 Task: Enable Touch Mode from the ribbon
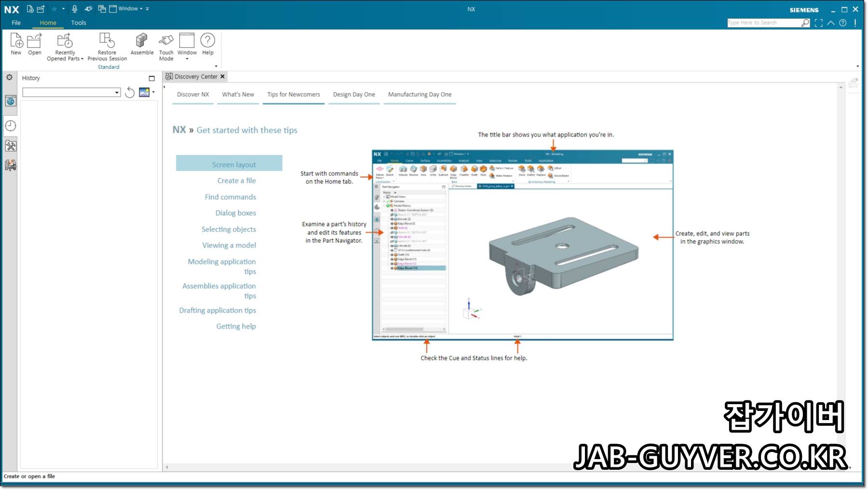tap(166, 47)
